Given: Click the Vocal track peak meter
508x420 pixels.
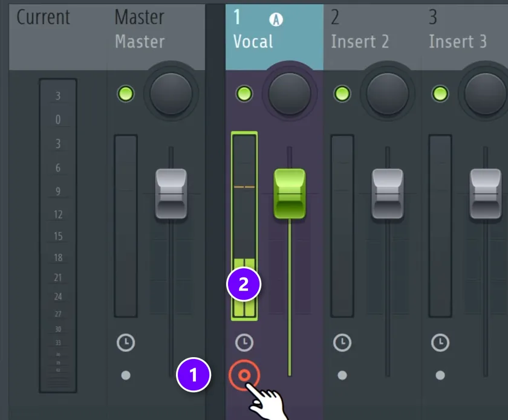Looking at the screenshot, I should click(x=244, y=226).
